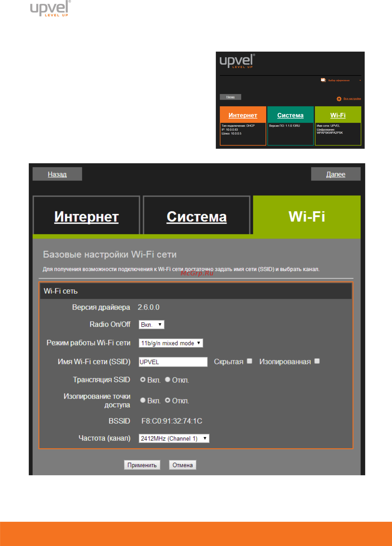This screenshot has width=392, height=546.
Task: Click the Версия ПО: 1.1.0.13RU text
Action: [284, 126]
